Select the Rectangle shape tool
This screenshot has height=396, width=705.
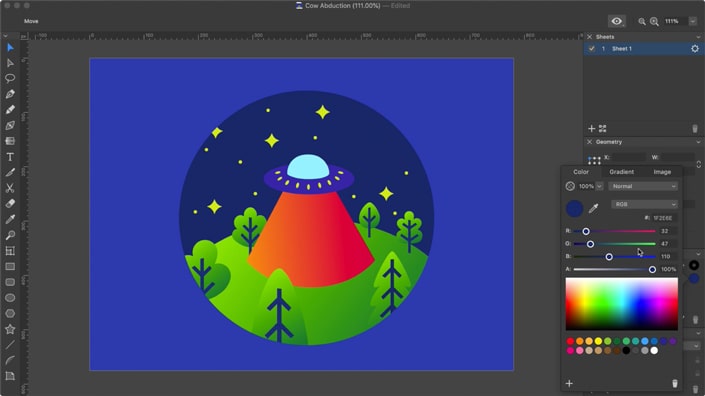point(10,267)
